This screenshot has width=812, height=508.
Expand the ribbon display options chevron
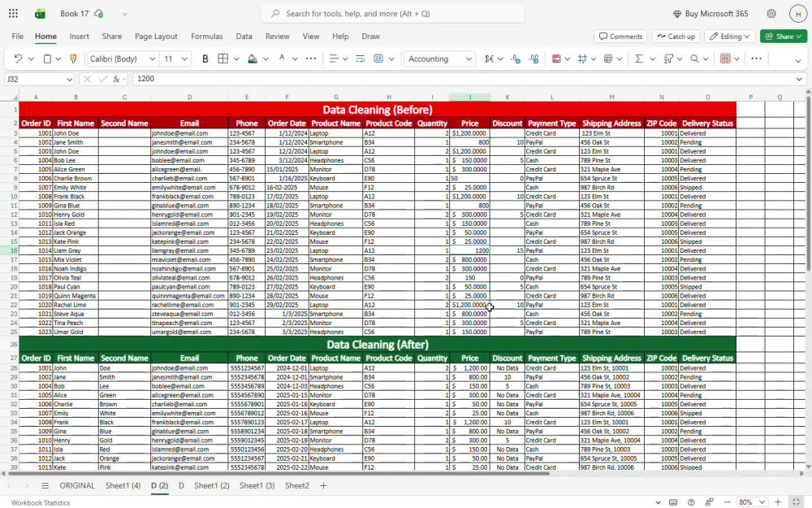[798, 60]
